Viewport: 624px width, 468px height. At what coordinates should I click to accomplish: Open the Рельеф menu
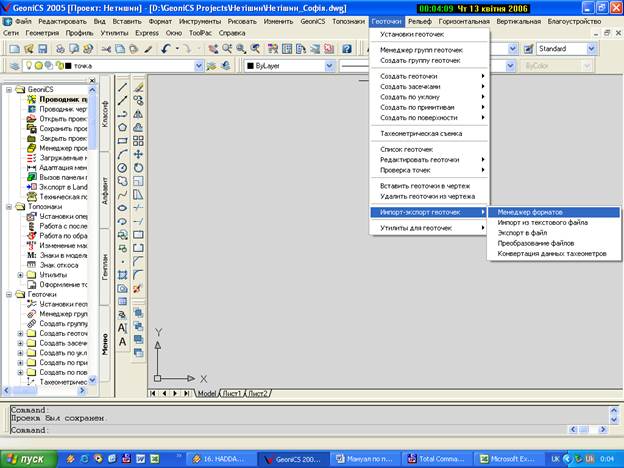pyautogui.click(x=420, y=21)
